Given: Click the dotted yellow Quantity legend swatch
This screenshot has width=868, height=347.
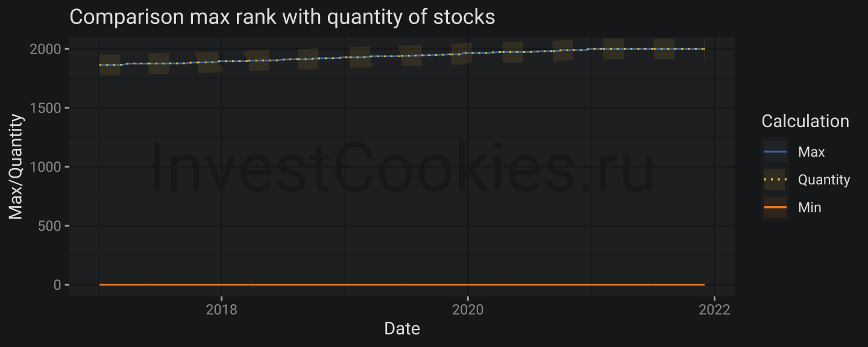Looking at the screenshot, I should pyautogui.click(x=775, y=180).
